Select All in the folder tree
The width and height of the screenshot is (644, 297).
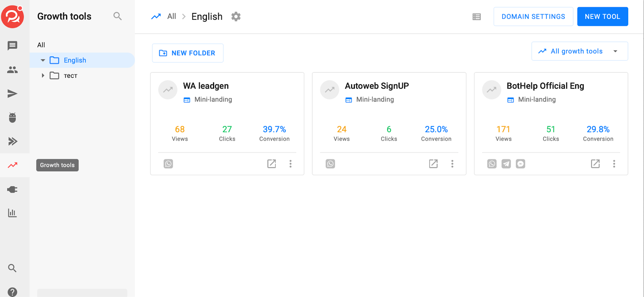[x=41, y=45]
